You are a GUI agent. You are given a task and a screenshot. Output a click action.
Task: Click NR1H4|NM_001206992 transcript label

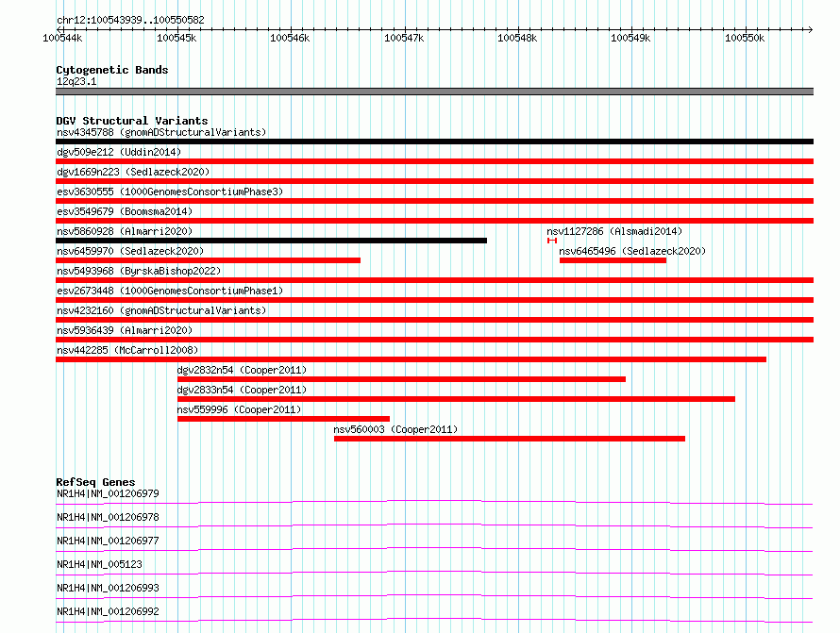click(x=108, y=611)
